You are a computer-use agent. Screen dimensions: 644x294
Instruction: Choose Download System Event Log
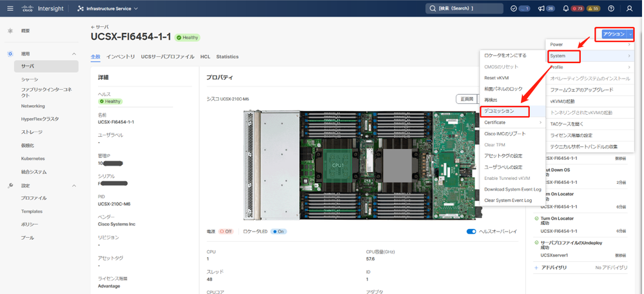512,190
